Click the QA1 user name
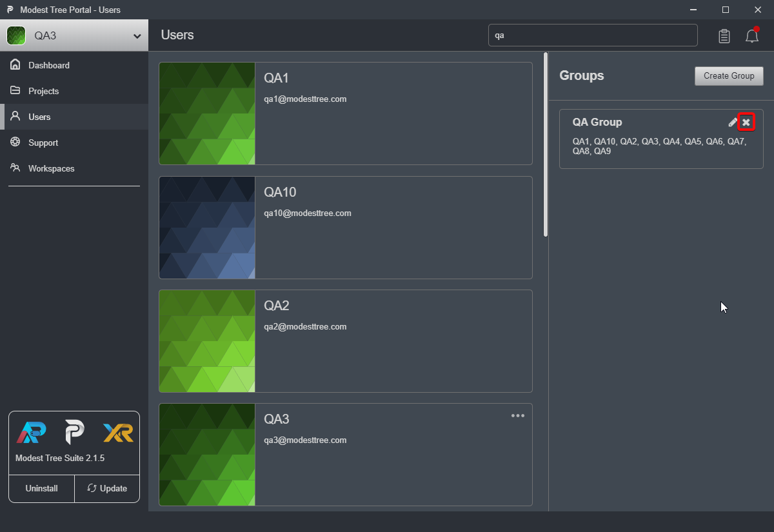 276,78
